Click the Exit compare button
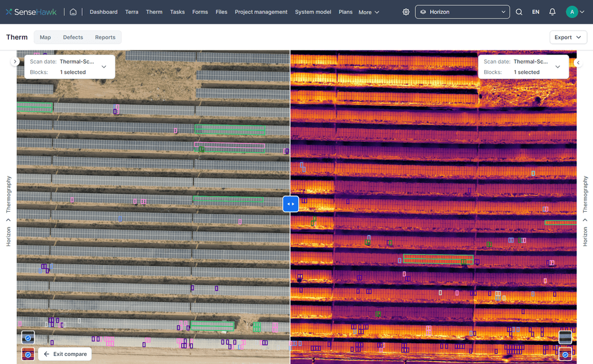 pos(65,354)
